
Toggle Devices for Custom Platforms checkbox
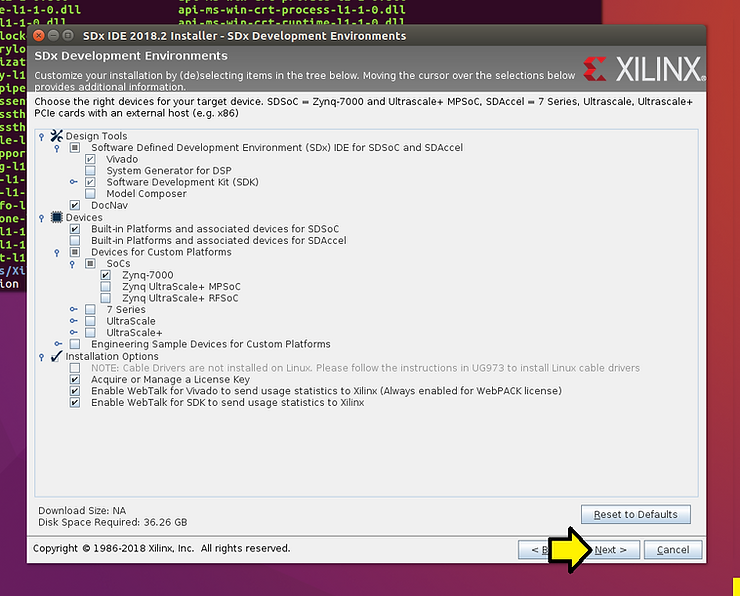[x=75, y=252]
